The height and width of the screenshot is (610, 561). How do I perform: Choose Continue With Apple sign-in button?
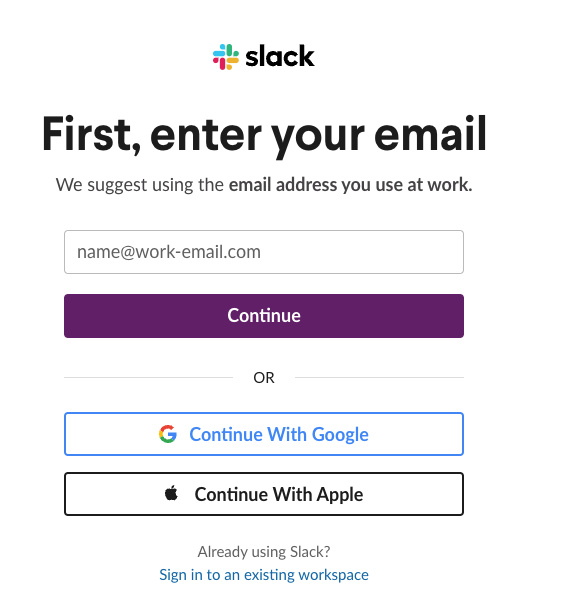tap(264, 494)
